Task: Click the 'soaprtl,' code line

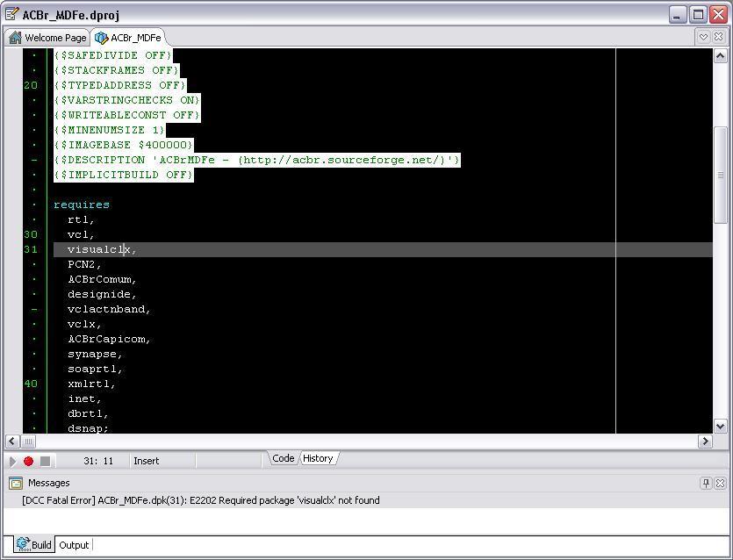Action: coord(95,370)
